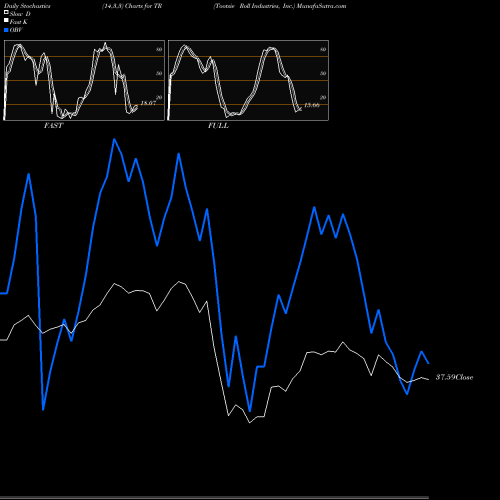Click the 'Fast K' legend text
This screenshot has width=500, height=500.
pos(19,22)
